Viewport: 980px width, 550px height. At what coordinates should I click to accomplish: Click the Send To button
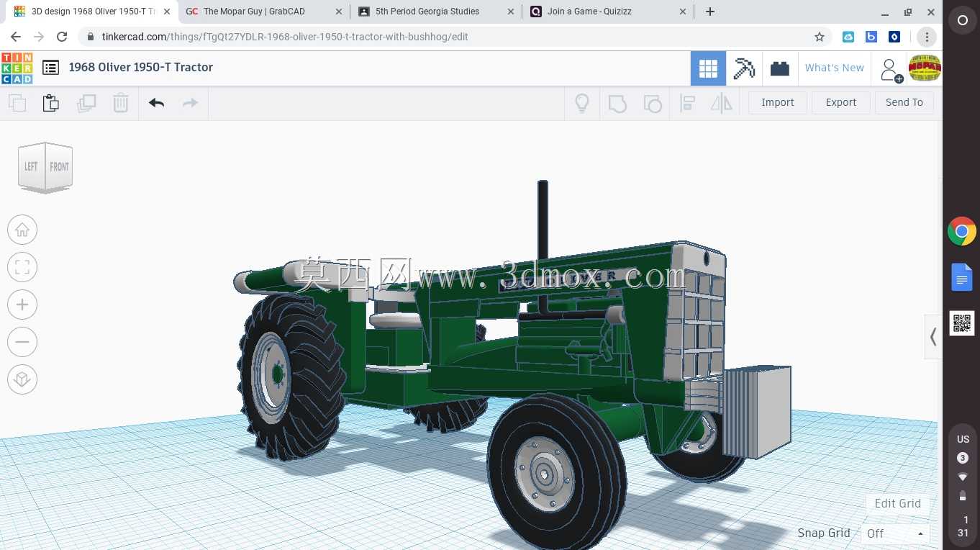click(904, 103)
